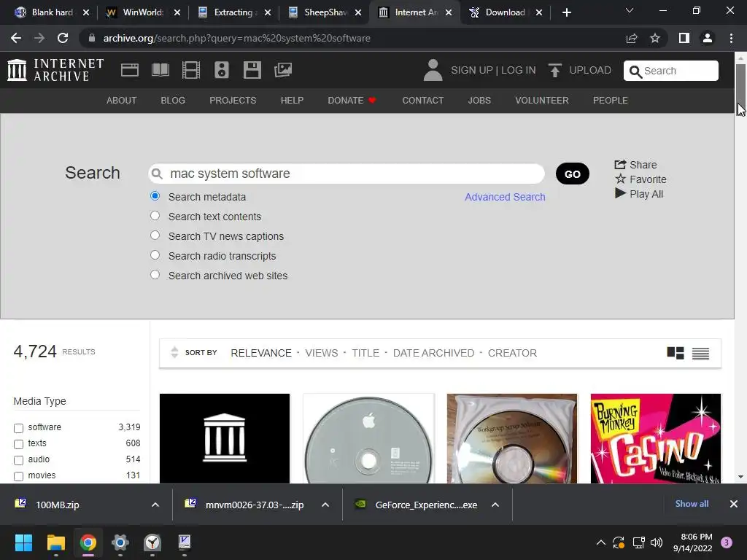Open Windows Start menu
The width and height of the screenshot is (747, 560).
[x=23, y=542]
